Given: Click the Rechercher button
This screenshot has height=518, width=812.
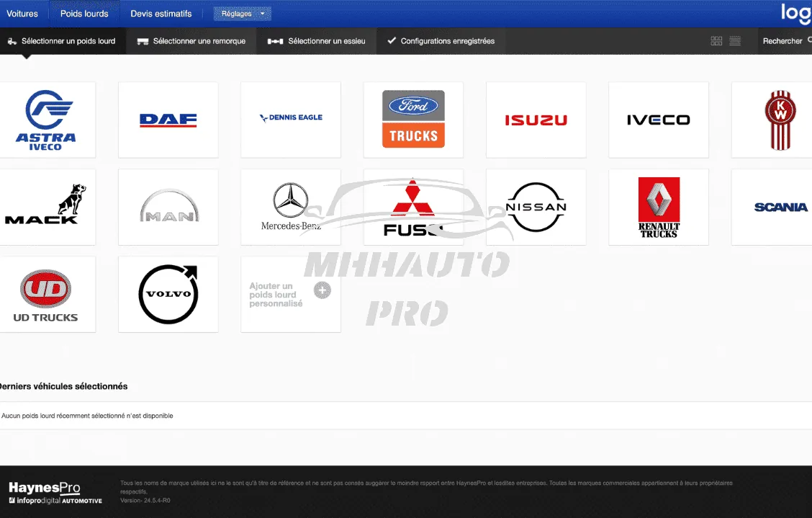Looking at the screenshot, I should pos(783,41).
